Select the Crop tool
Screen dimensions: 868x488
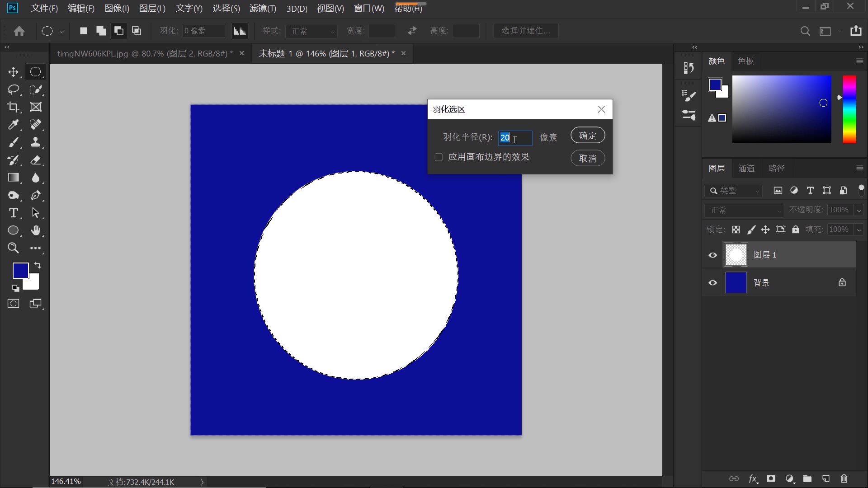pos(13,107)
